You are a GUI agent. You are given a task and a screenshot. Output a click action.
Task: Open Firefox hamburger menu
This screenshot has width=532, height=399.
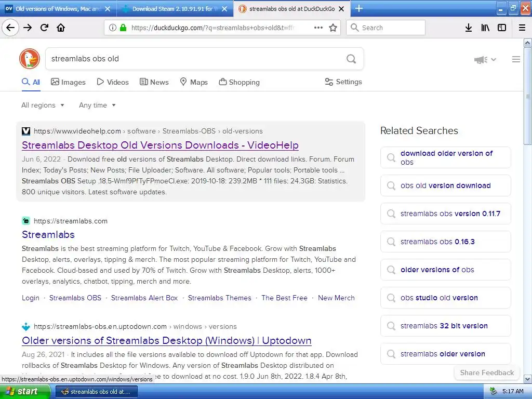(x=522, y=28)
